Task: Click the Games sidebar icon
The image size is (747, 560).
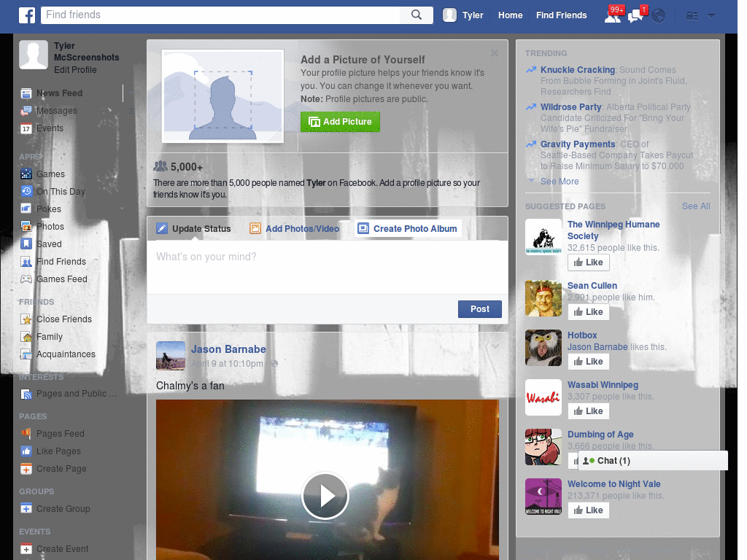Action: pyautogui.click(x=26, y=174)
